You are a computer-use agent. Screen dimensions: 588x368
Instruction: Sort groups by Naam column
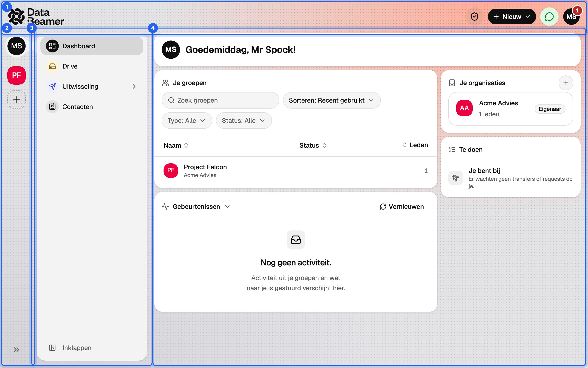(176, 145)
